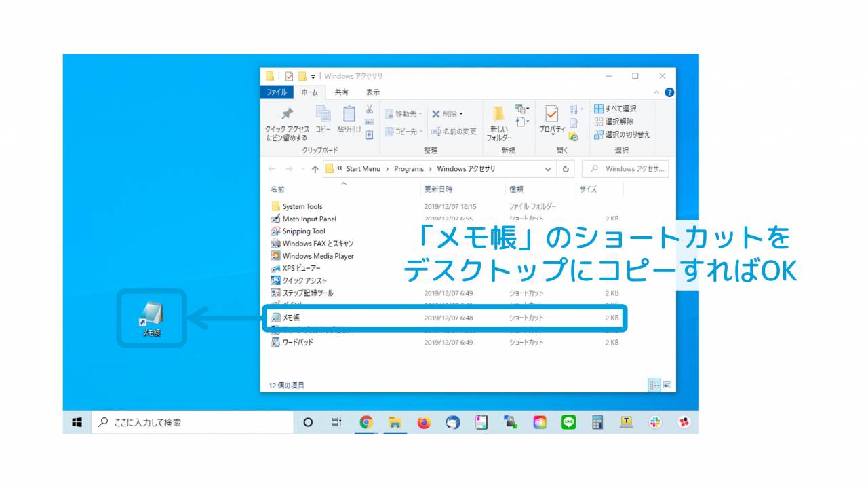Click the ribbon コピー (Copy) icon

click(323, 119)
